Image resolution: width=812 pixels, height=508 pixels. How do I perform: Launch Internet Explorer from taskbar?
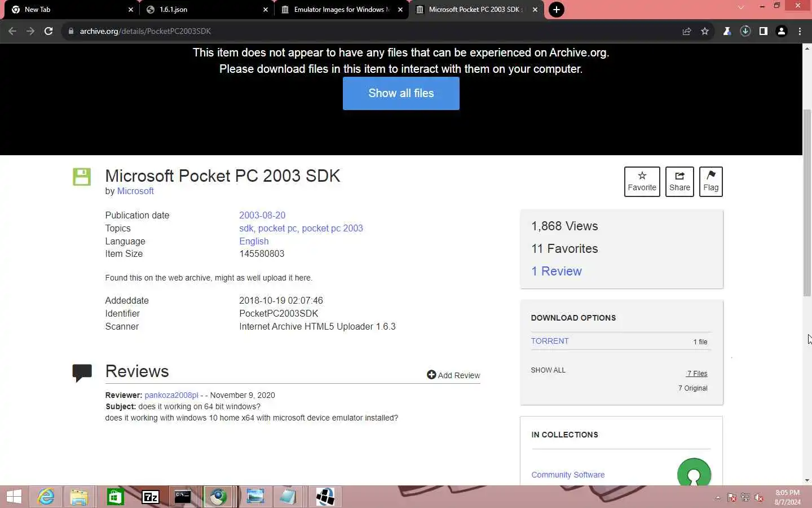46,497
